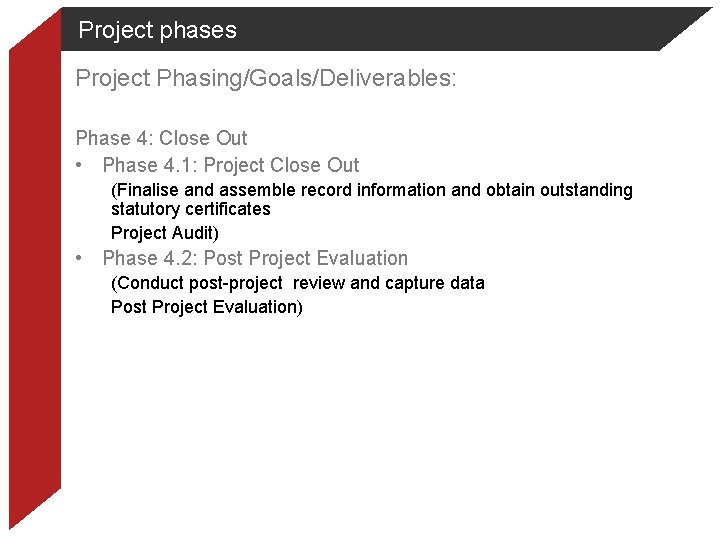
Task: Select the "statutory certificates" text line
Action: click(x=190, y=209)
